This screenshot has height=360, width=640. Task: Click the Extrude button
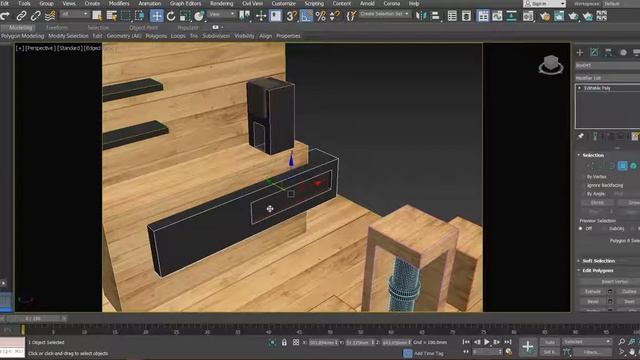[x=593, y=291]
